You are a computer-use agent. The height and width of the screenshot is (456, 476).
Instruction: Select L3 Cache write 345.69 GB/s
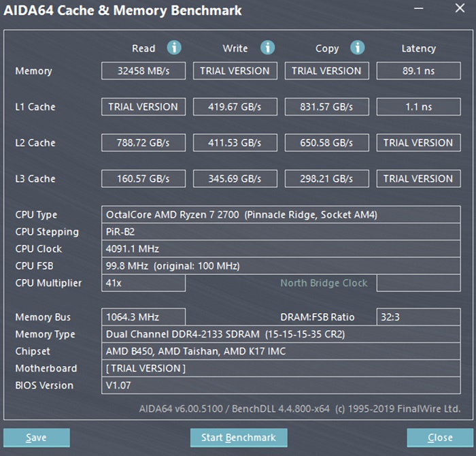(x=235, y=178)
